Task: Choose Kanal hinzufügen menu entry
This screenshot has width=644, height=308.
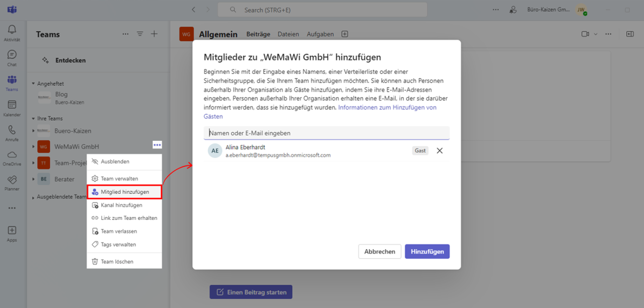Action: pyautogui.click(x=124, y=205)
